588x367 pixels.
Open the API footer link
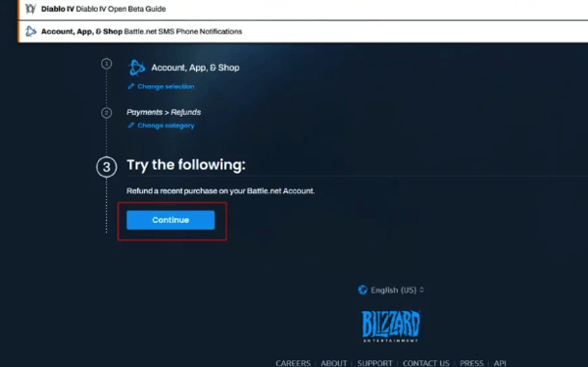pos(500,363)
